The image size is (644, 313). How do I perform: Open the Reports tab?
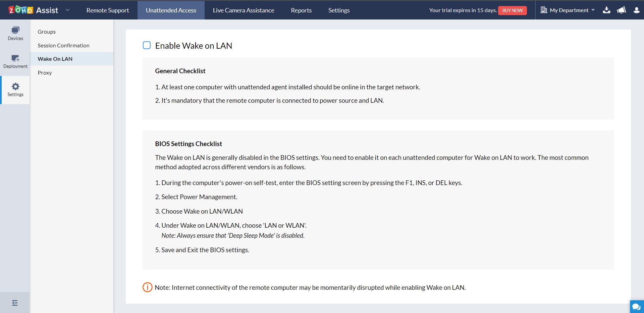pos(301,10)
